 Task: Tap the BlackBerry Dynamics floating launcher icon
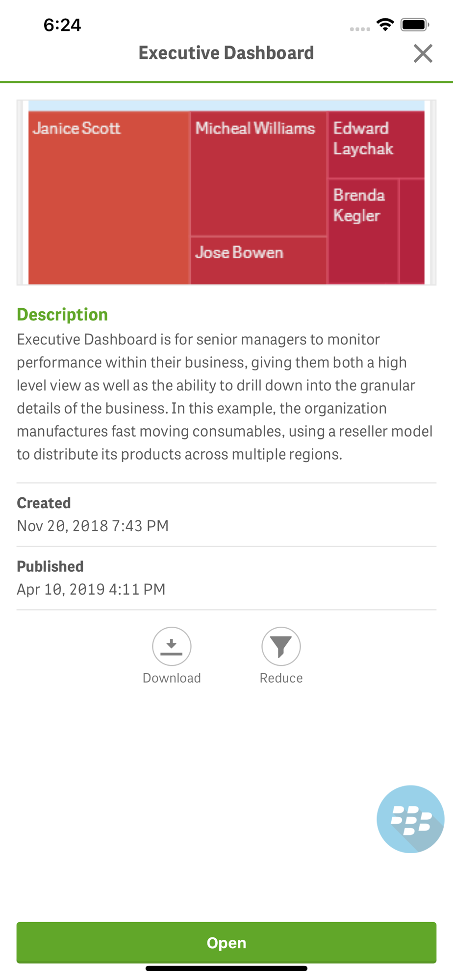(x=410, y=819)
